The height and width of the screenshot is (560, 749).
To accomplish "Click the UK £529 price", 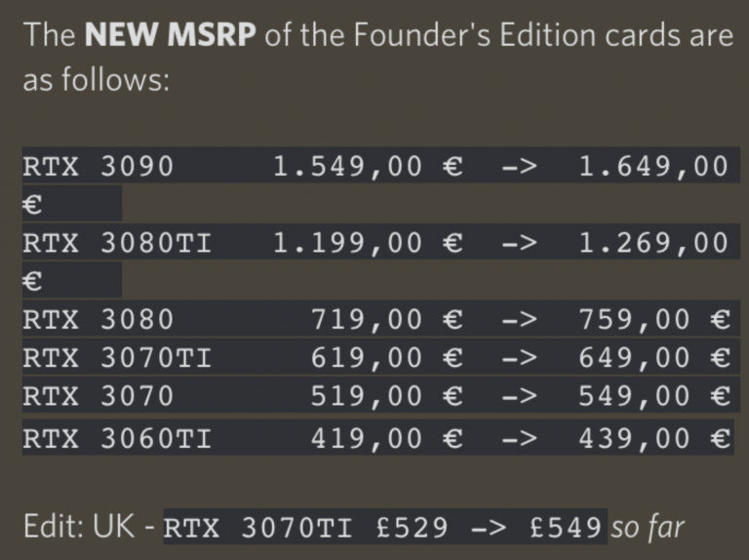I will pos(412,528).
